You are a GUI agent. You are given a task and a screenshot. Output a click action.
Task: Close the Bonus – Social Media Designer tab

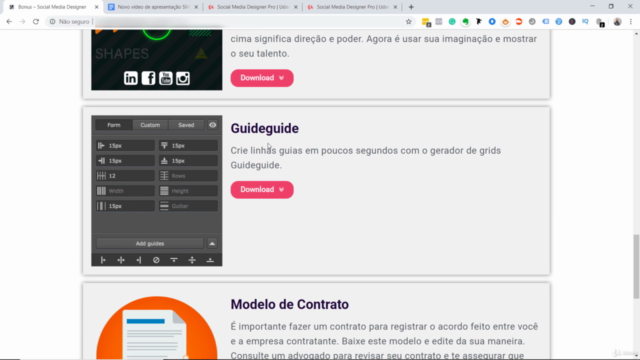pyautogui.click(x=96, y=7)
